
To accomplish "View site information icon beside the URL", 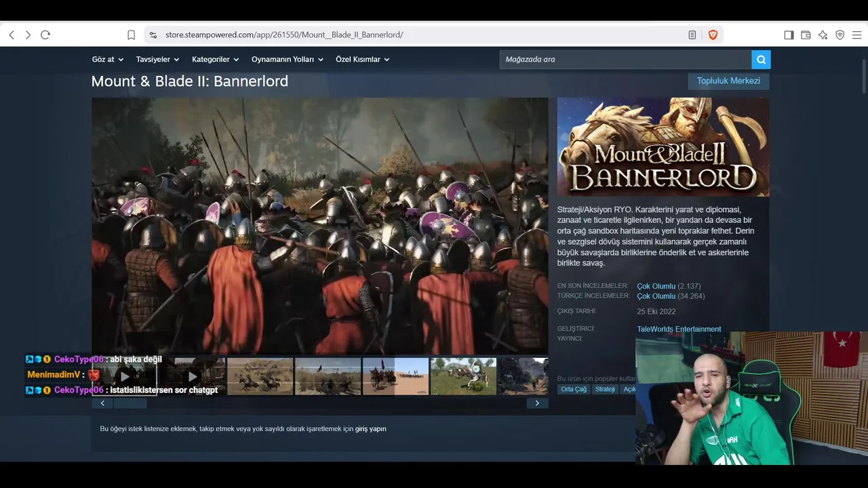I will pyautogui.click(x=153, y=35).
